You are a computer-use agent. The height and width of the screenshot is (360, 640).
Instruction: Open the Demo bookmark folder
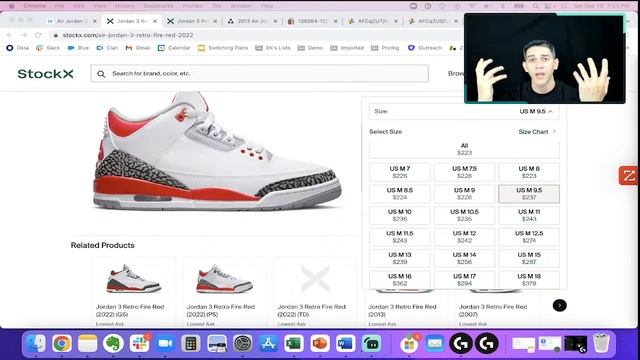coord(310,48)
